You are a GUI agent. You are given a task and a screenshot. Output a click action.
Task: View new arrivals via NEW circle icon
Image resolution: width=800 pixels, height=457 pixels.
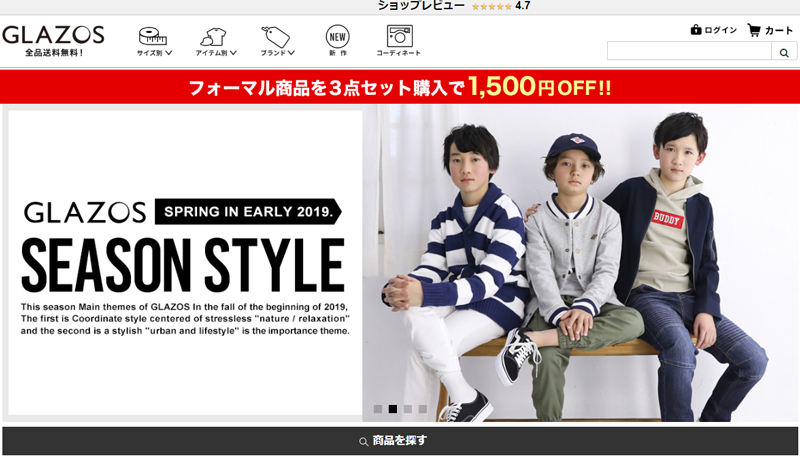pyautogui.click(x=338, y=36)
